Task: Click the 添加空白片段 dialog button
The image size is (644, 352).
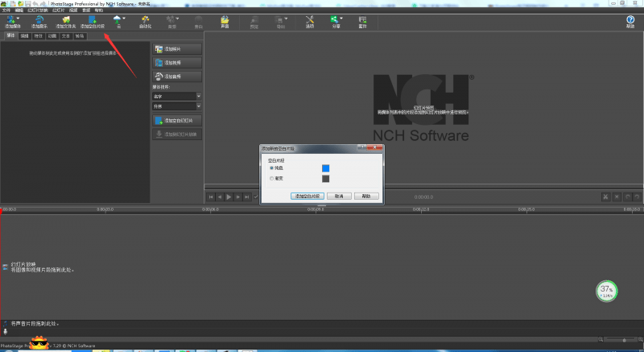Action: point(306,196)
